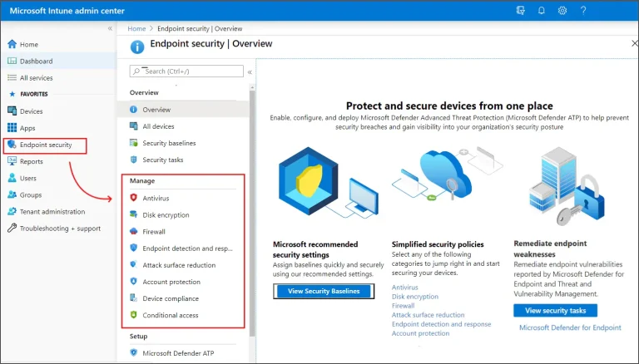Viewport: 639px width, 364px height.
Task: Click the View security tasks button
Action: click(556, 311)
